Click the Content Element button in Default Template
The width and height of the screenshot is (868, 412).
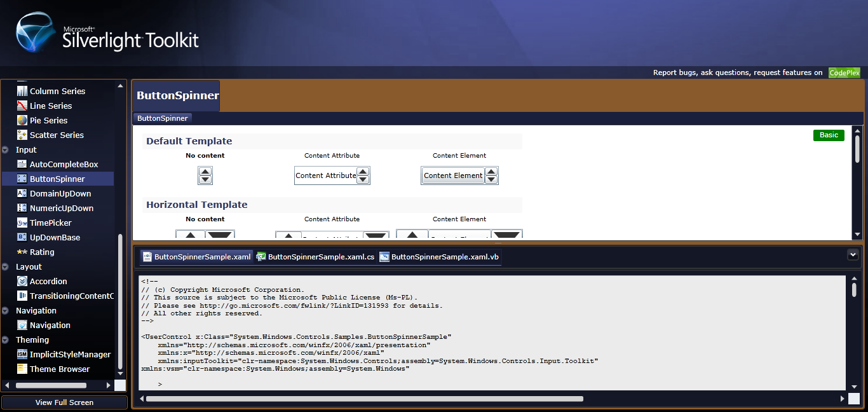point(453,175)
